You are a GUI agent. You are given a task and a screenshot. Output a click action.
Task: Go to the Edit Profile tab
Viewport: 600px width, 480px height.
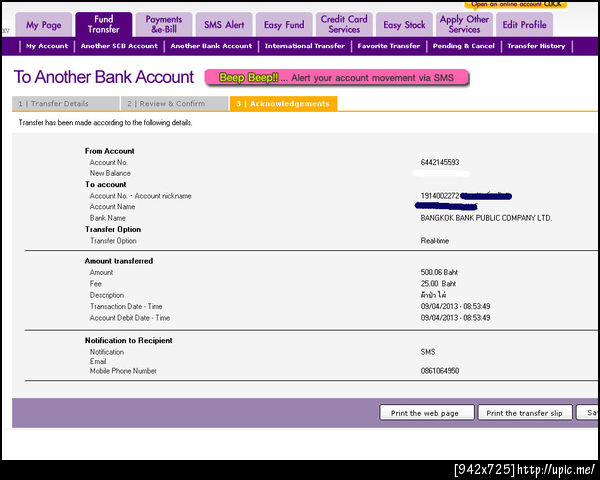(525, 25)
